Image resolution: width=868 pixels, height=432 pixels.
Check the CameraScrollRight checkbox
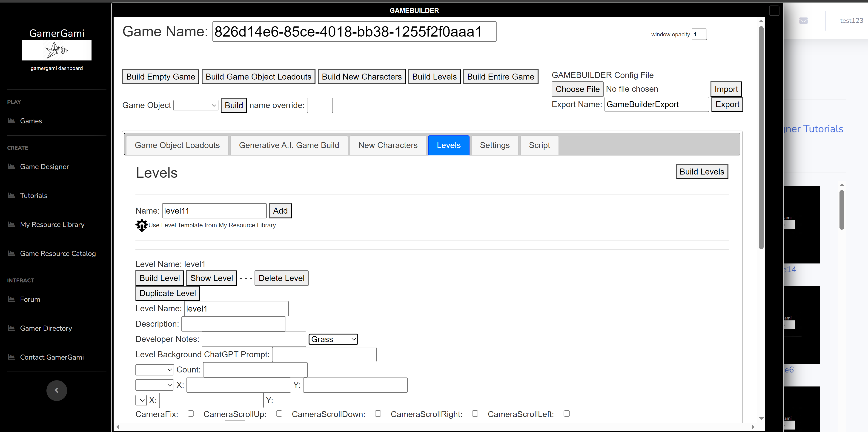pyautogui.click(x=475, y=413)
